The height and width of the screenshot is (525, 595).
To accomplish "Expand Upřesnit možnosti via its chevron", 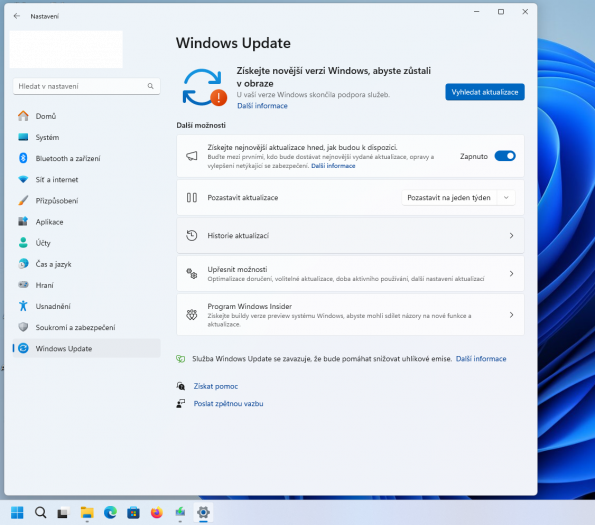I will (x=511, y=274).
